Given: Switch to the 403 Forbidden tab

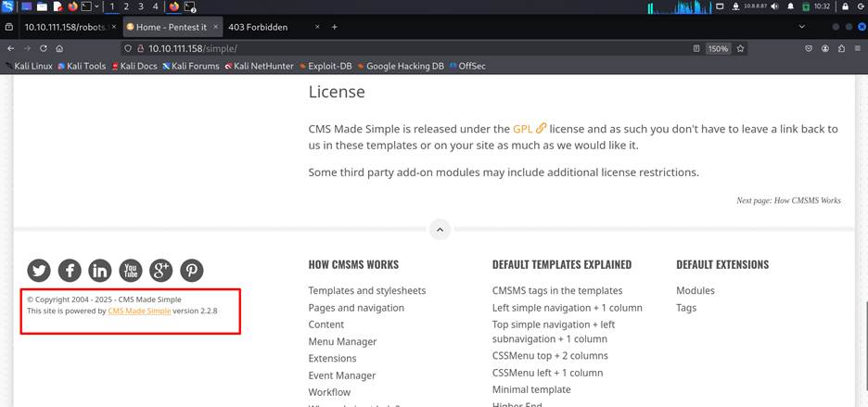Looking at the screenshot, I should tap(259, 27).
